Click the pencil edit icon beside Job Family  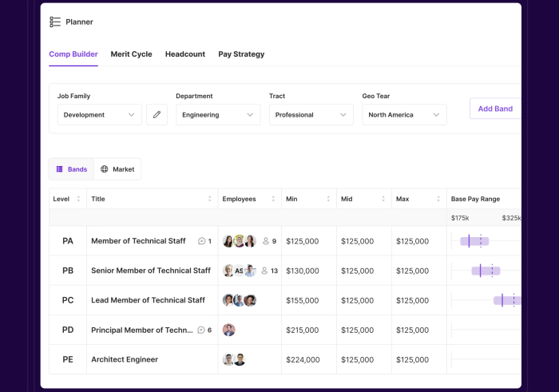tap(157, 115)
